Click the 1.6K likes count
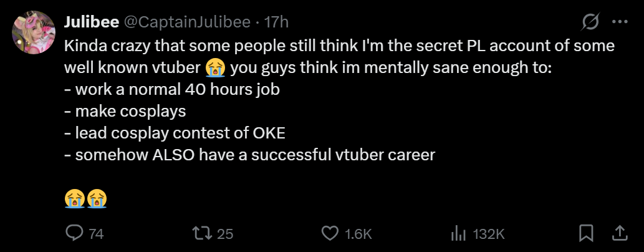Screen dimensions: 644x252 pos(358,234)
